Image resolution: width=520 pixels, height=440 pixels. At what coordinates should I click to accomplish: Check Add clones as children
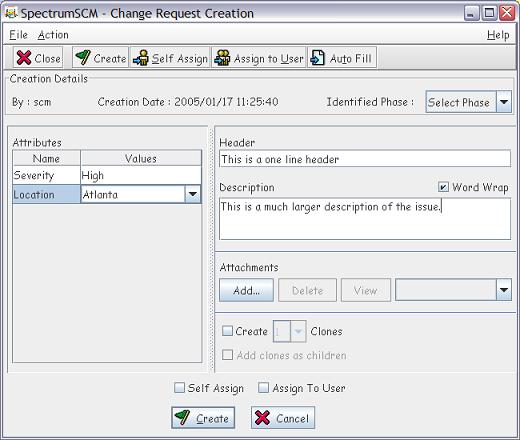(x=227, y=355)
